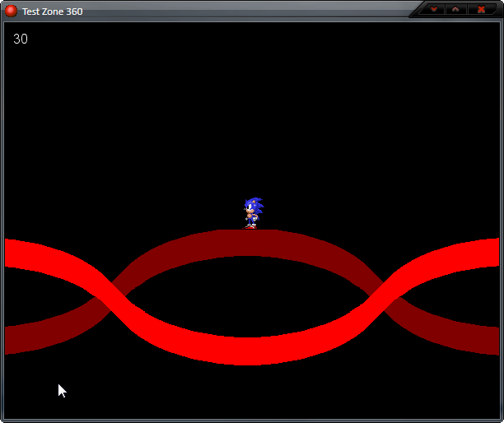Click the red orb application icon

[11, 11]
